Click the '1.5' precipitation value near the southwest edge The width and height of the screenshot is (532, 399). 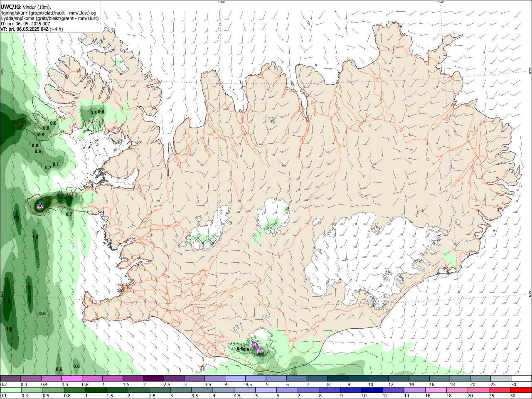7,301
